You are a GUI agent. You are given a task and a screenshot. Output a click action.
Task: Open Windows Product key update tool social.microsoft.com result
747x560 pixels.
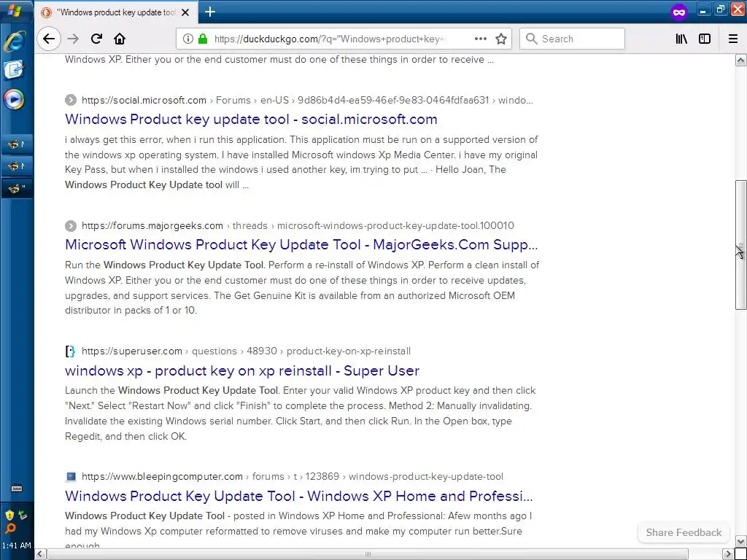251,119
